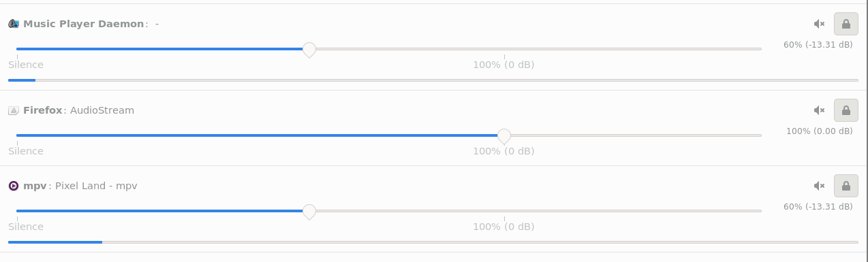This screenshot has height=262, width=868.
Task: Set Firefox volume to Silence
Action: pos(17,135)
